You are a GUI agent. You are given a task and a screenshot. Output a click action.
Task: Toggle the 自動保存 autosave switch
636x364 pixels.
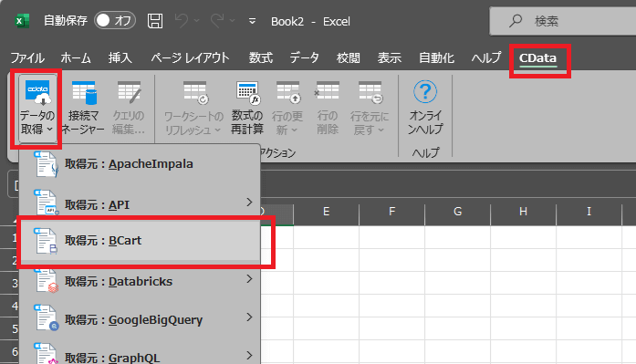[x=115, y=20]
